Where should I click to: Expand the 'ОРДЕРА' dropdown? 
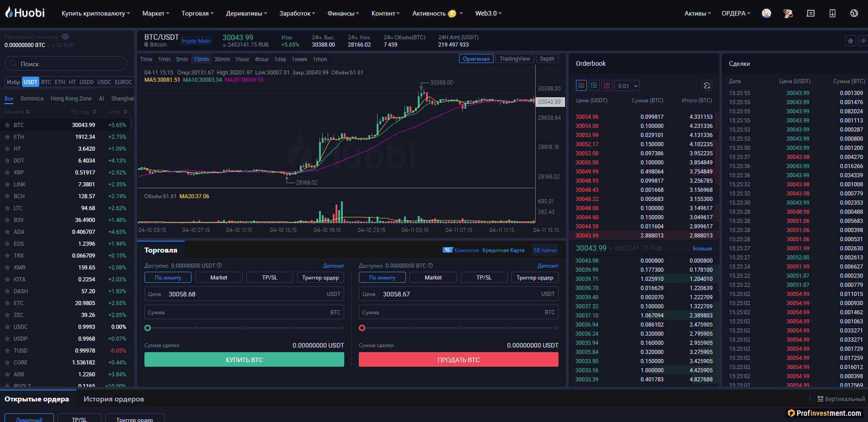point(736,13)
